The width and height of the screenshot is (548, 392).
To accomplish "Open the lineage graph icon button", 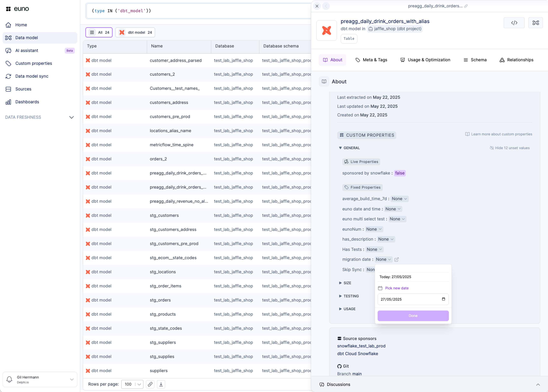I will (x=535, y=23).
